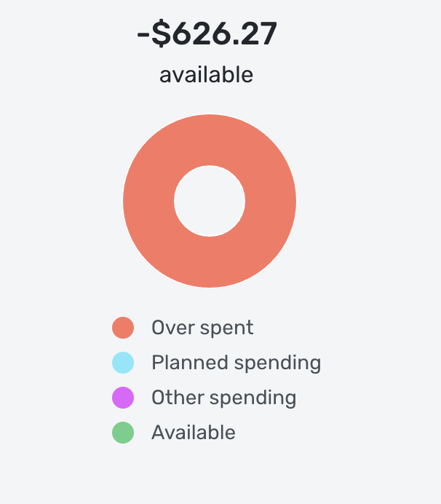Click the purple Other spending legend dot
The height and width of the screenshot is (504, 441).
coord(123,398)
